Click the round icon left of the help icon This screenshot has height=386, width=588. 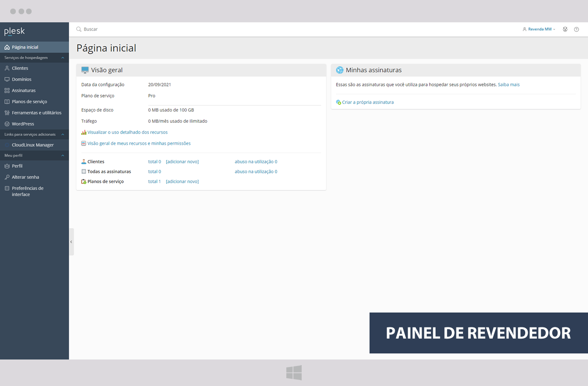pyautogui.click(x=565, y=29)
